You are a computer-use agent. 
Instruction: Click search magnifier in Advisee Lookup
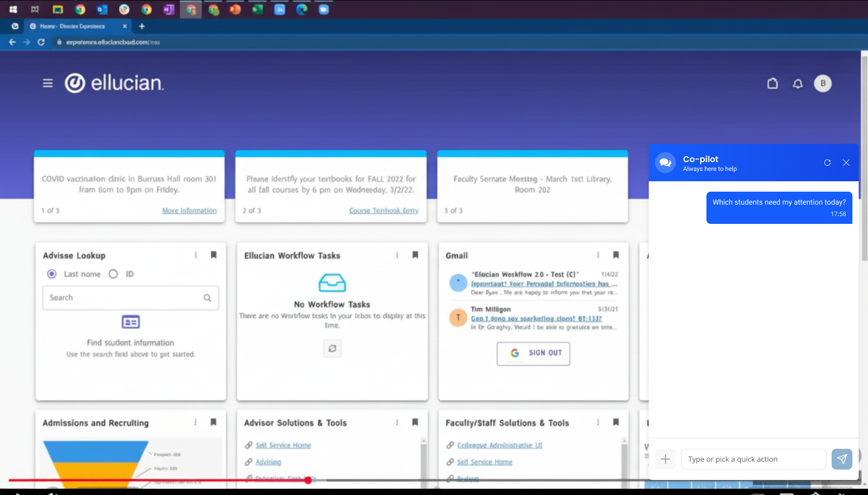(x=207, y=298)
